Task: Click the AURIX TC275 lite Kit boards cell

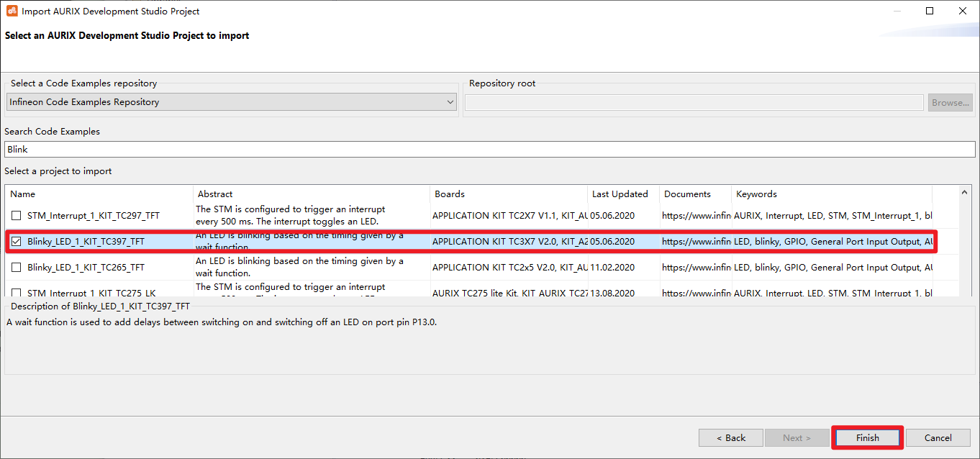Action: tap(509, 293)
